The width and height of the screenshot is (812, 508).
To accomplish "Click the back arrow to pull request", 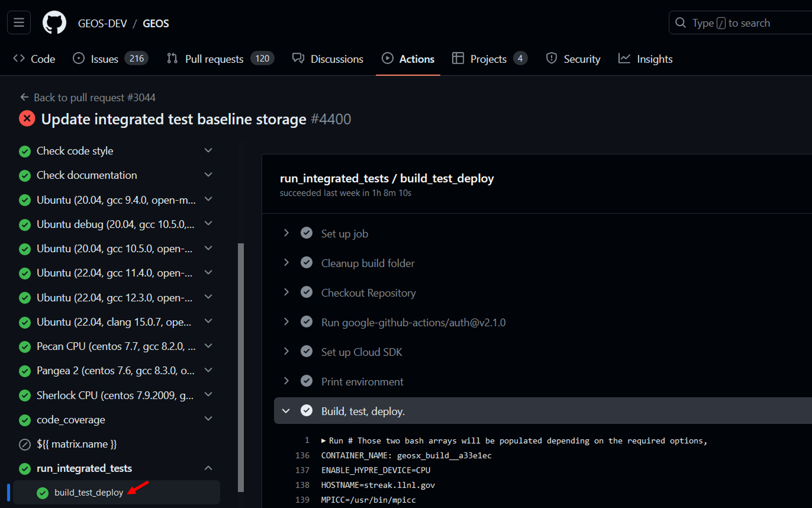I will (x=24, y=97).
